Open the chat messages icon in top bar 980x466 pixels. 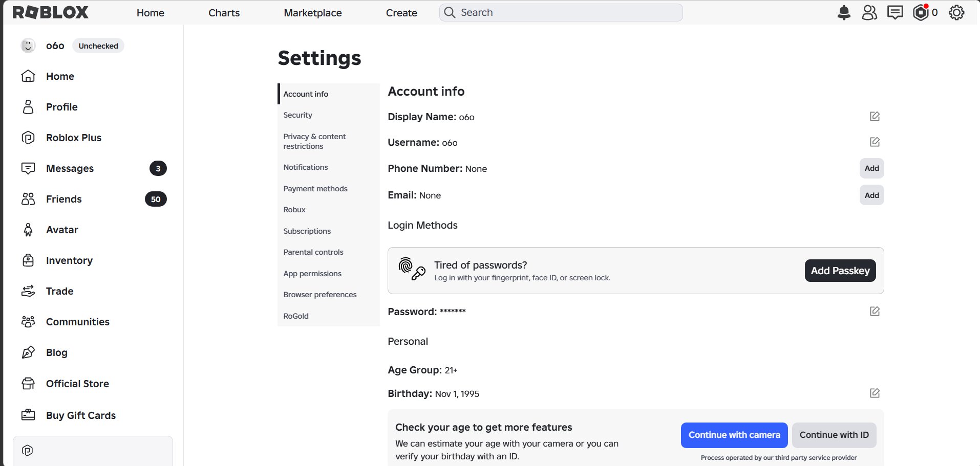895,13
